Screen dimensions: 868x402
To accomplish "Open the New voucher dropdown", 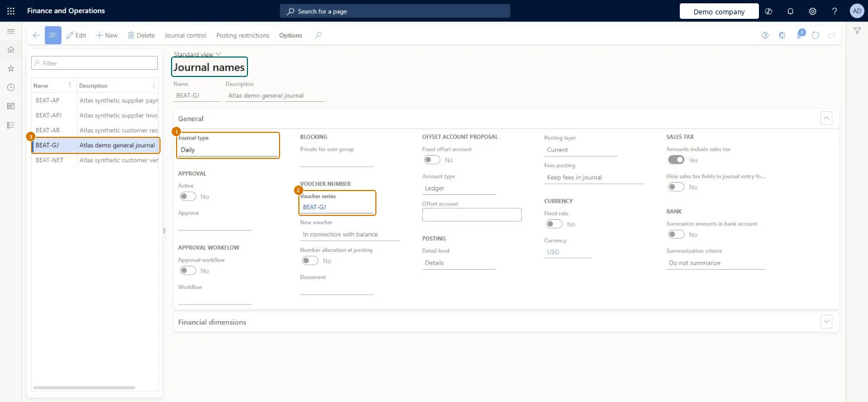I will [x=349, y=234].
